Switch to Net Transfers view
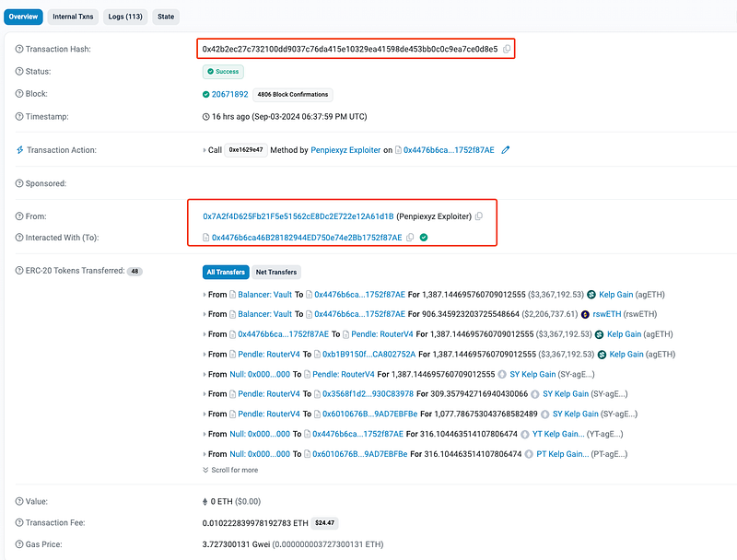 [276, 272]
